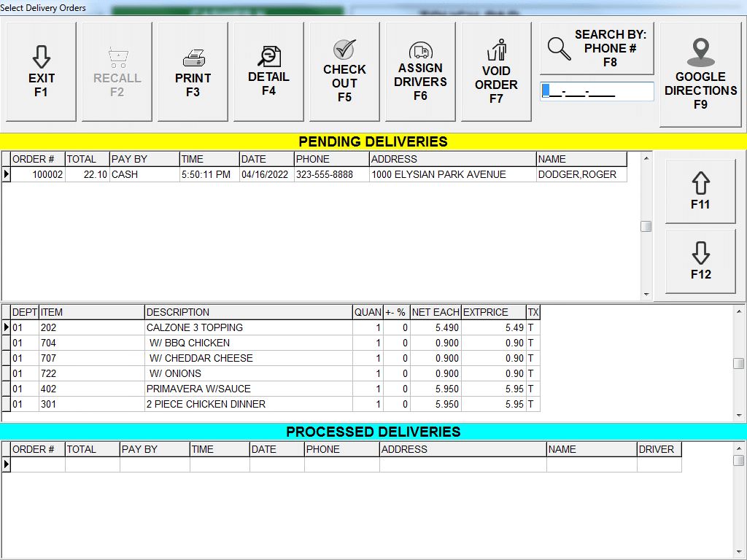Open order Detail F4 magnifier icon
This screenshot has height=560, width=747.
268,56
